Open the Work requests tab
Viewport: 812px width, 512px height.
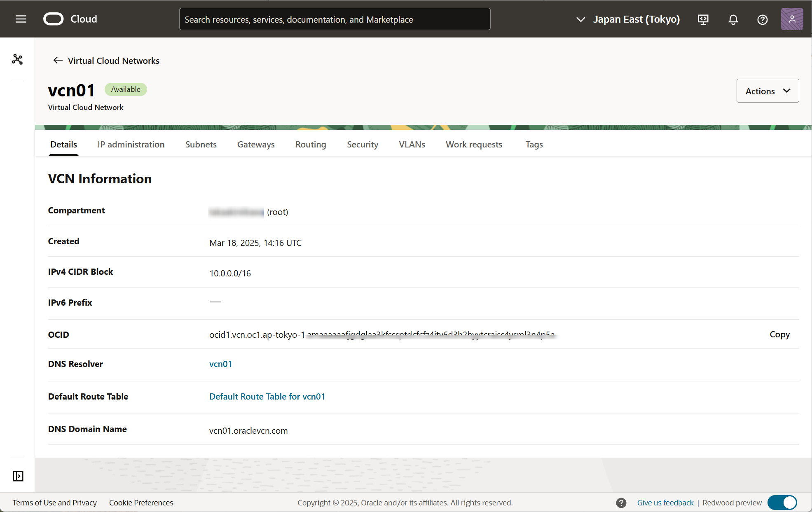click(474, 145)
